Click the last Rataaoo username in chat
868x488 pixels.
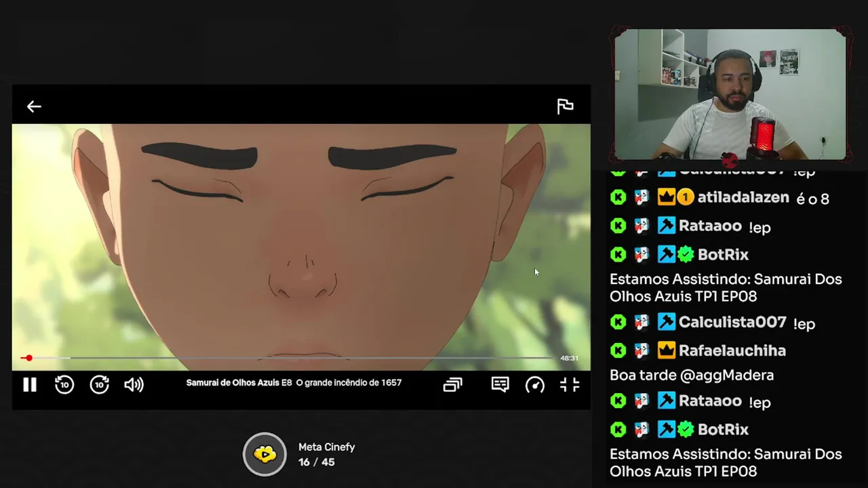pos(710,401)
